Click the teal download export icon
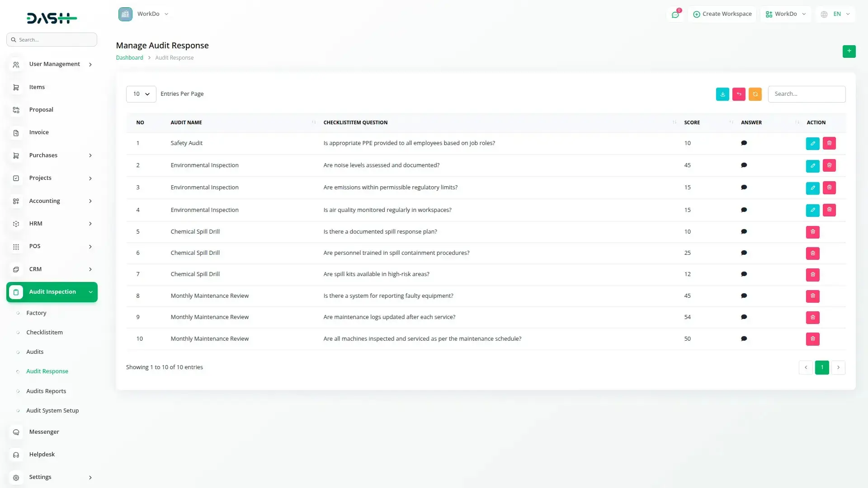The image size is (868, 488). pos(722,94)
